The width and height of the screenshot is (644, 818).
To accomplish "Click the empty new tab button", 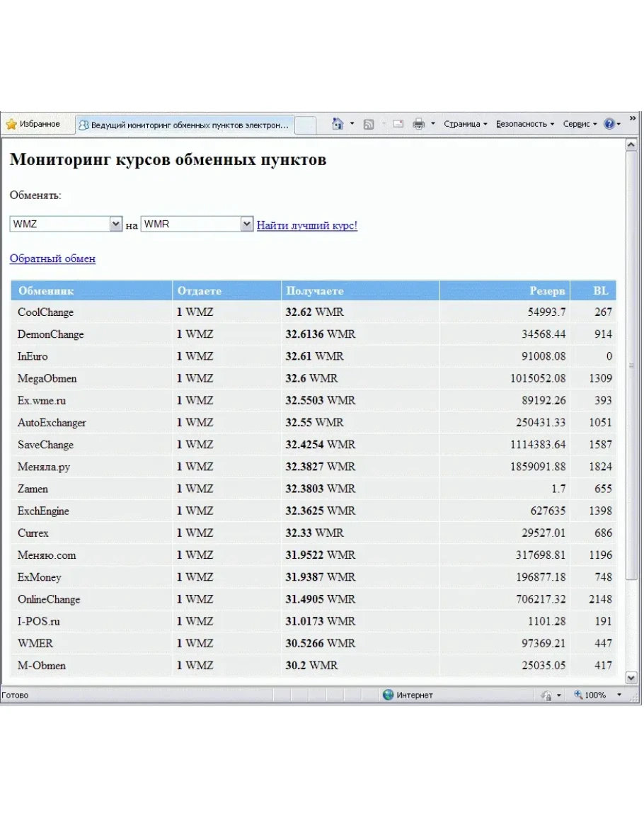I will (x=305, y=125).
